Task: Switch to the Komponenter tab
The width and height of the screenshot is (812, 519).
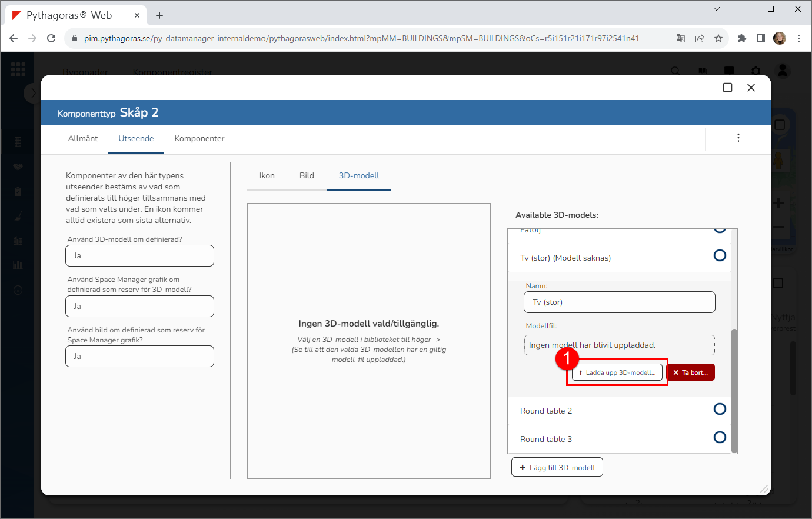Action: coord(199,139)
